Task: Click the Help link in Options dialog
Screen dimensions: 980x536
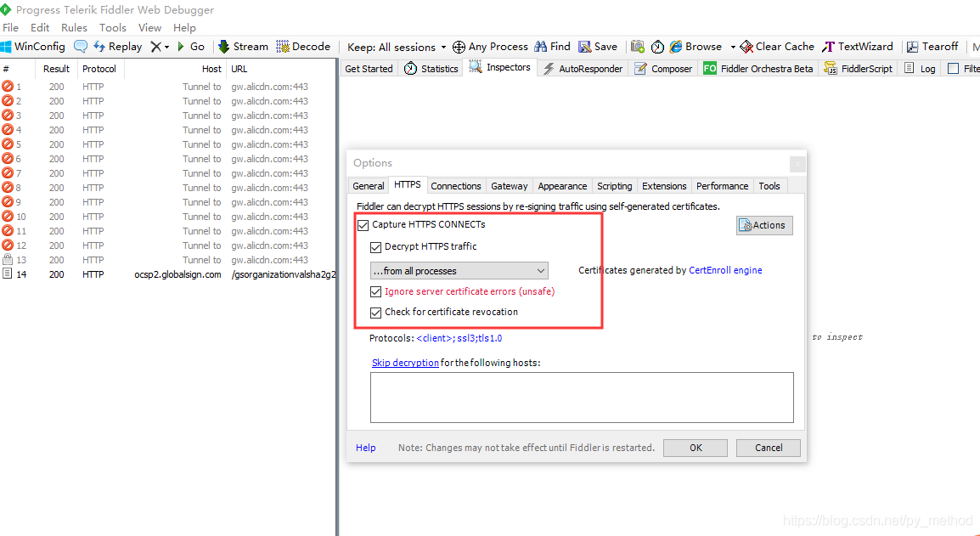Action: tap(366, 448)
